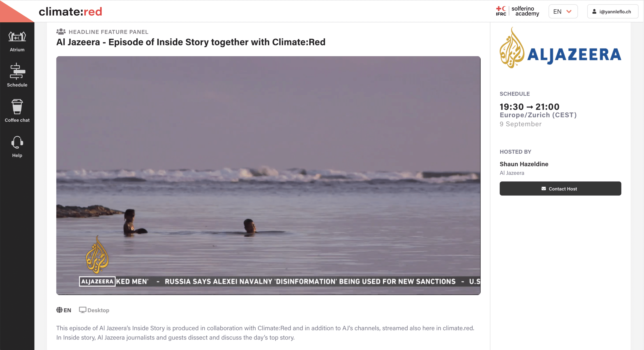This screenshot has width=644, height=350.
Task: Select the Coffee chat label in sidebar
Action: (17, 120)
